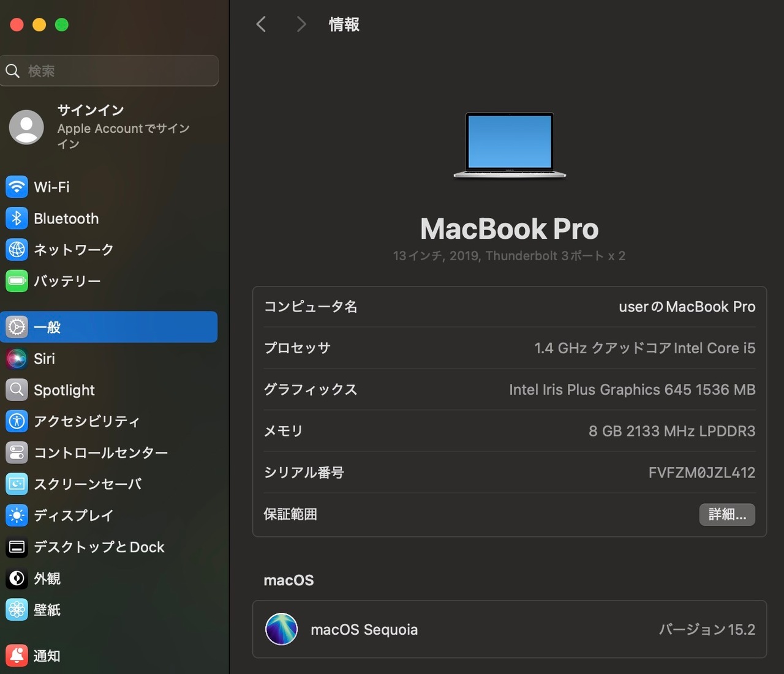Screen dimensions: 784x674
Task: Click the アクセシビリティ icon
Action: point(17,421)
